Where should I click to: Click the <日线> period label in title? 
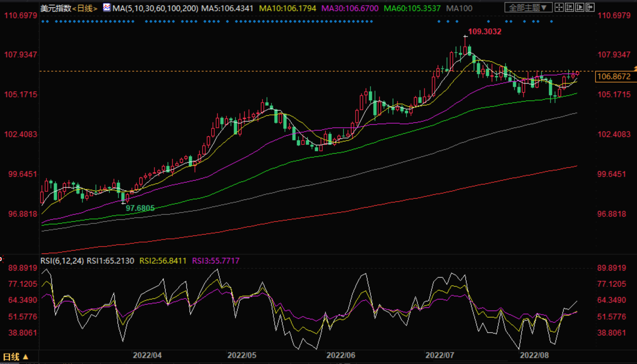pyautogui.click(x=85, y=8)
